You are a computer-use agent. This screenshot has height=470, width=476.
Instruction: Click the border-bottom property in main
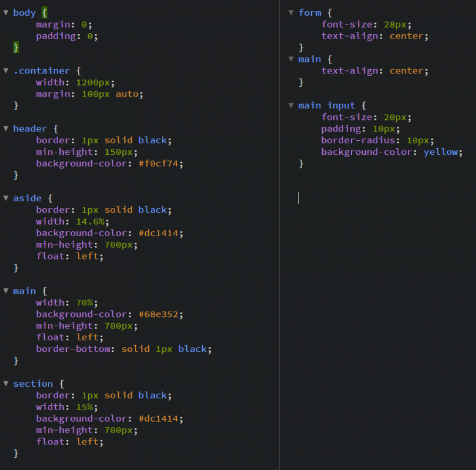(x=73, y=349)
